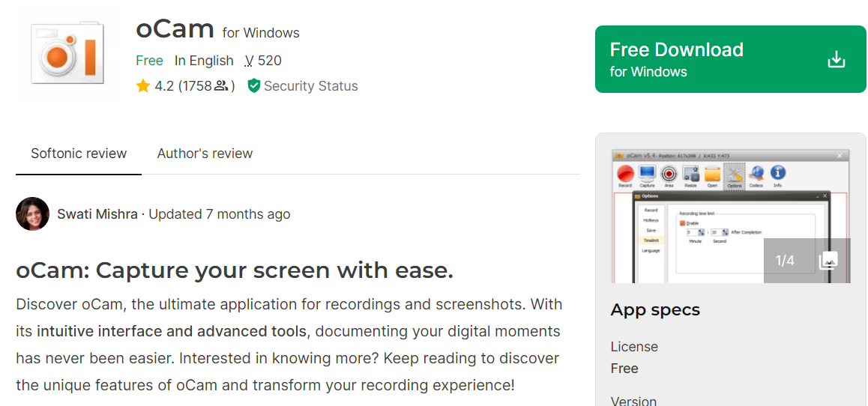Click the blue Info icon

778,174
